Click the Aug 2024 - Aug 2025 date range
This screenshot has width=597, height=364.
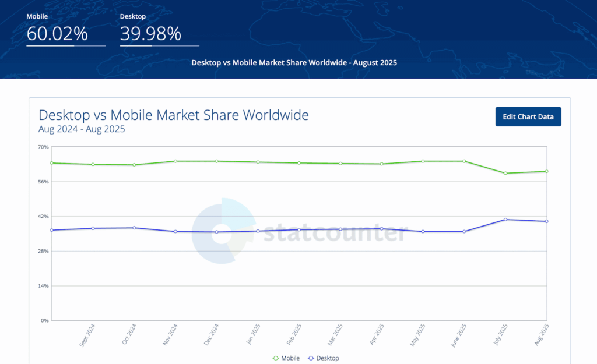click(x=82, y=129)
